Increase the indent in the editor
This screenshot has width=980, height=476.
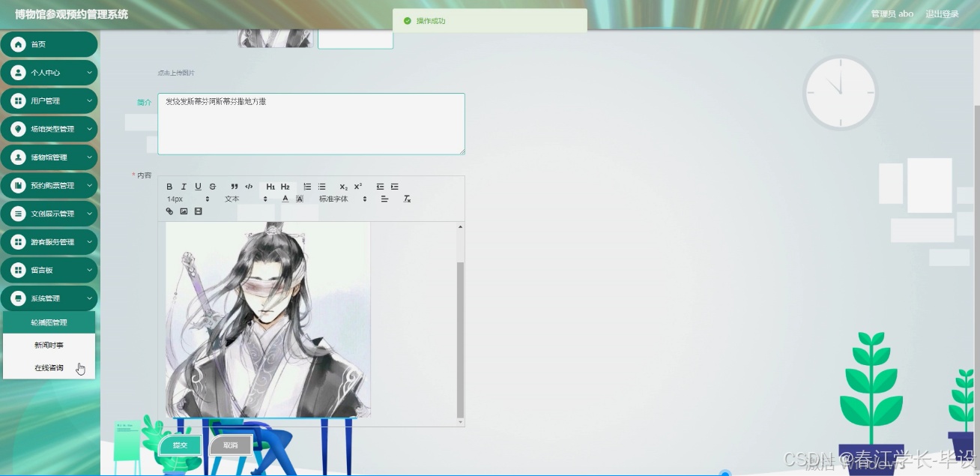pos(394,187)
